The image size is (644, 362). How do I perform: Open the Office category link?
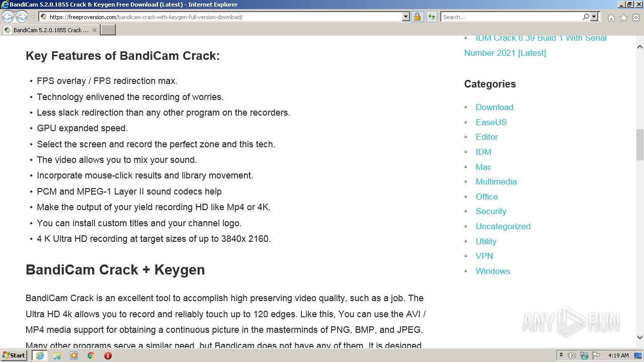click(x=487, y=197)
